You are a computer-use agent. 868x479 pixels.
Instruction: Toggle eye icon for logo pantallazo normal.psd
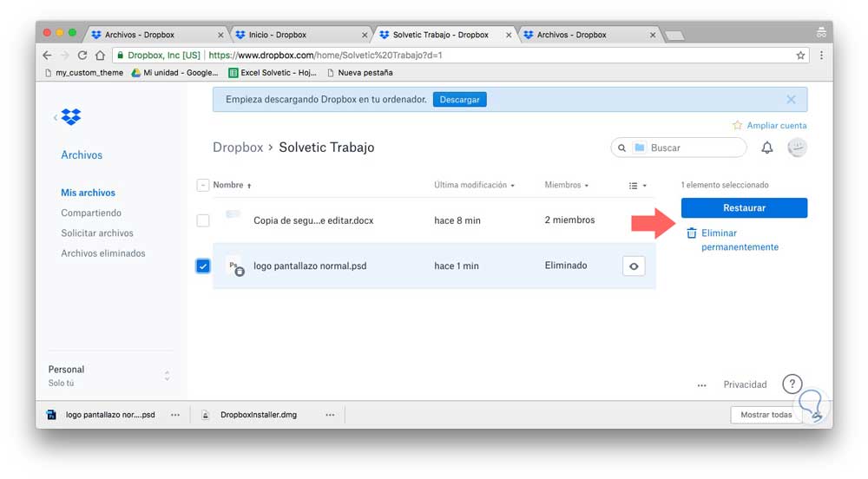tap(634, 266)
